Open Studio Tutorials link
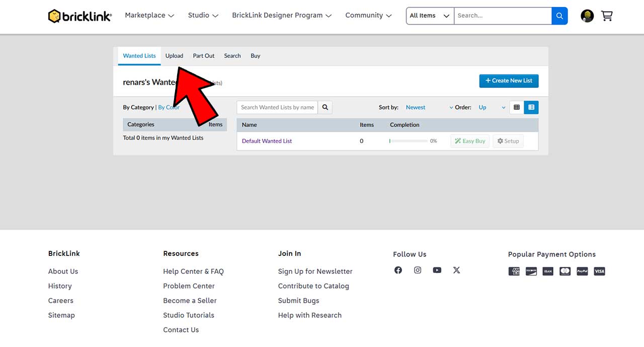Image resolution: width=644 pixels, height=347 pixels. pos(189,315)
